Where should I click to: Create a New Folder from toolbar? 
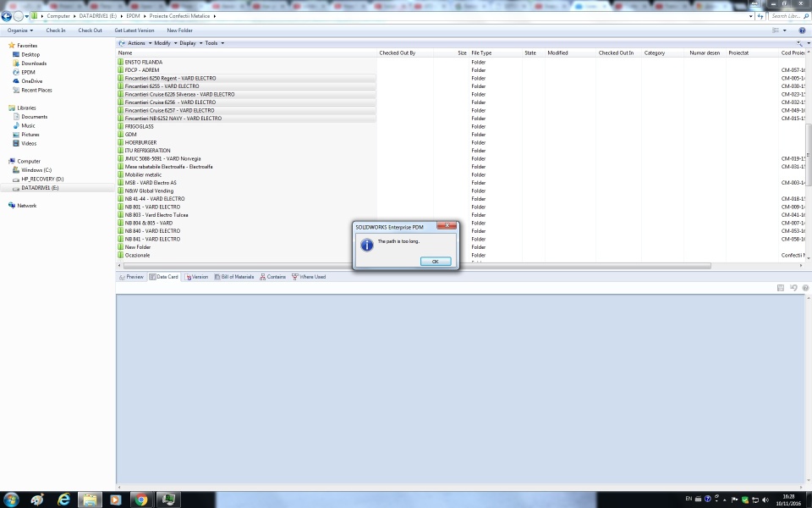pyautogui.click(x=179, y=30)
